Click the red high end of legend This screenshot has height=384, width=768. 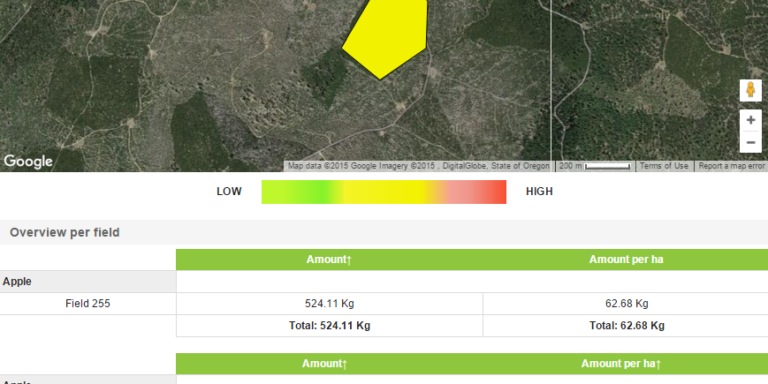tap(490, 192)
